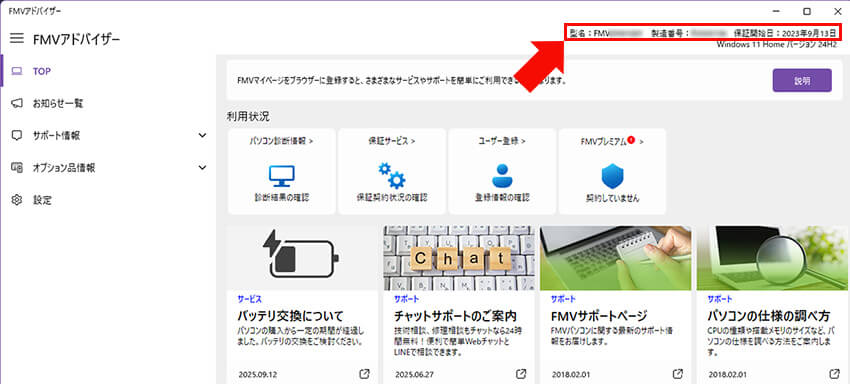Open external link icon on バッテリ交換について card
The width and height of the screenshot is (850, 384).
pyautogui.click(x=364, y=374)
